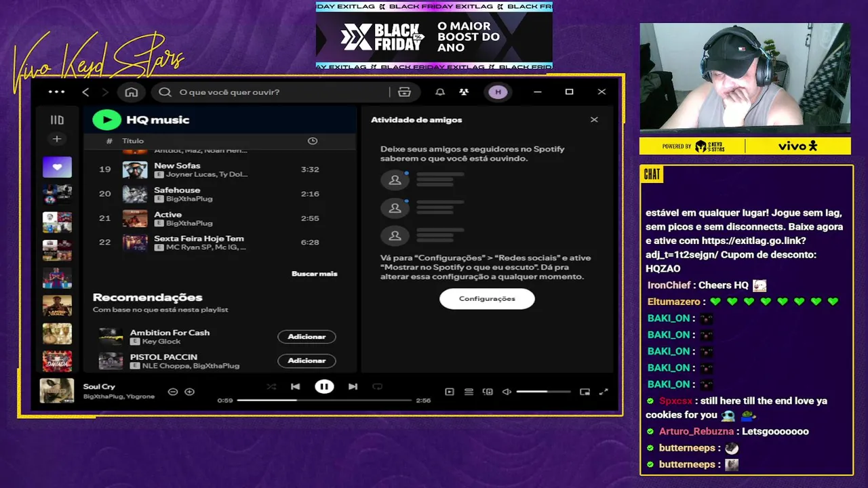Open the mini player icon

coord(585,392)
